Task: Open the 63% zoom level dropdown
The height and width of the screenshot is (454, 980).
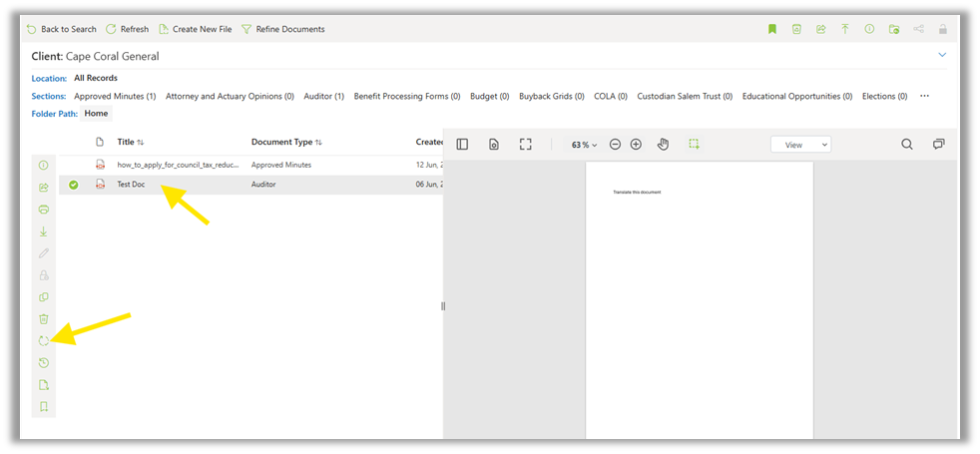Action: [584, 145]
